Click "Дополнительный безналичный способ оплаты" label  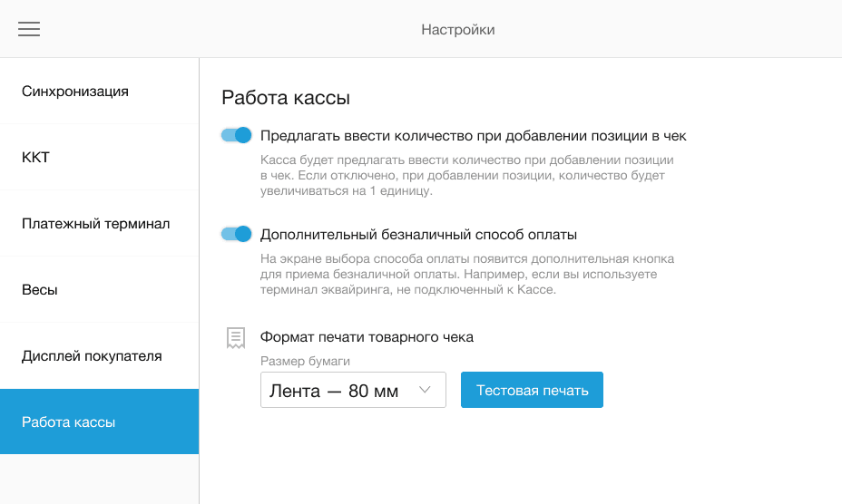(418, 234)
